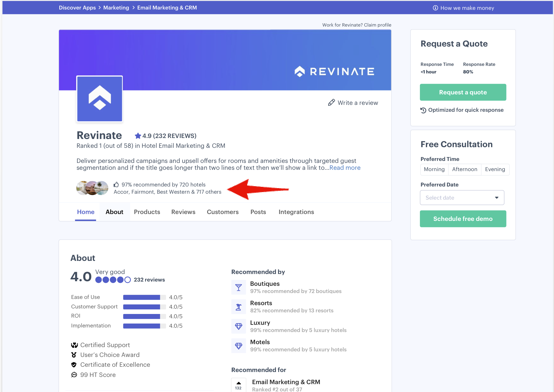Click the 4.9 (232 REVIEWS) rating text
554x392 pixels.
tap(169, 136)
